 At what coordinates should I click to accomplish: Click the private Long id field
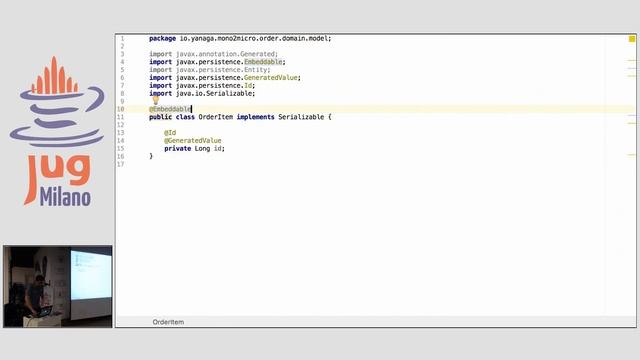coord(194,149)
